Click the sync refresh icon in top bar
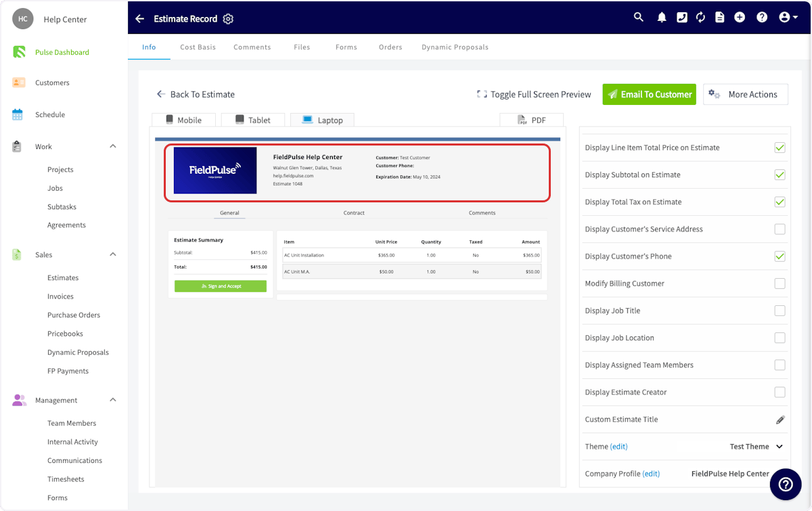 701,18
